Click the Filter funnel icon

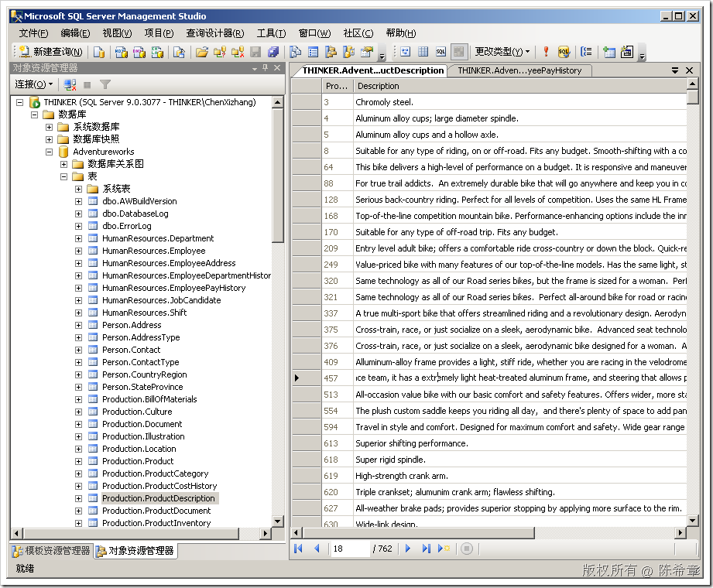[105, 84]
